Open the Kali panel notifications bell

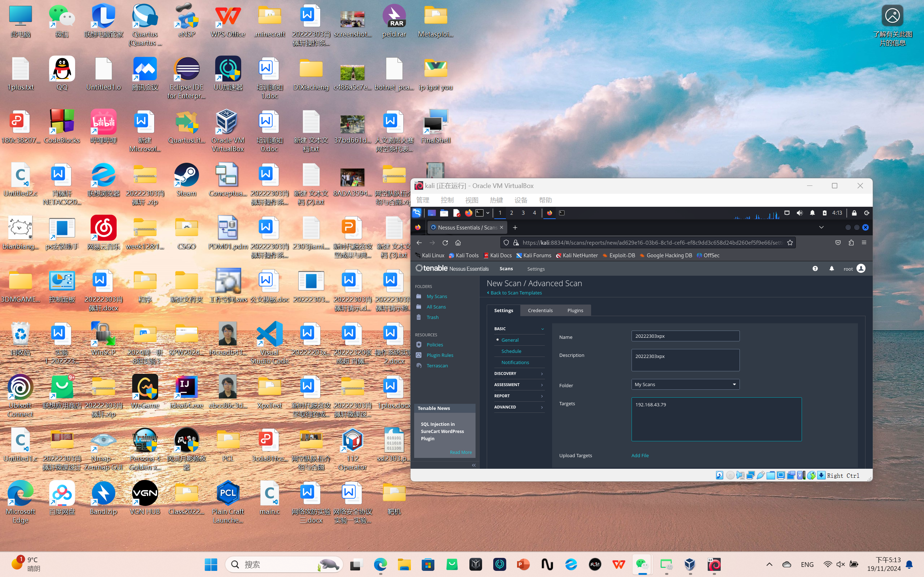(x=812, y=213)
